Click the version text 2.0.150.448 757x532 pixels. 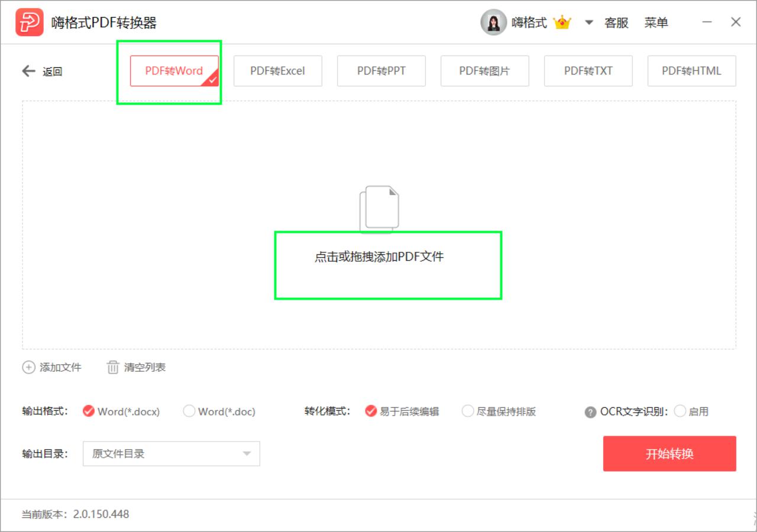[x=101, y=514]
